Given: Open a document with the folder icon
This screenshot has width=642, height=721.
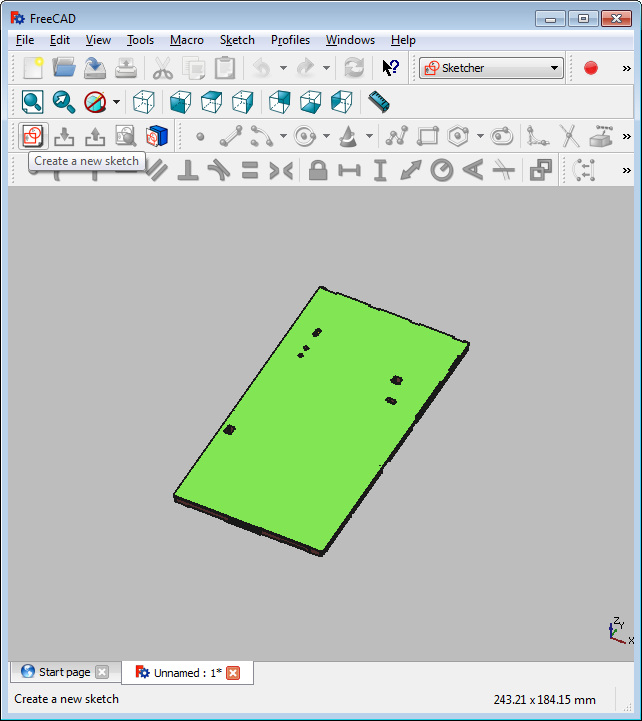Looking at the screenshot, I should (63, 68).
